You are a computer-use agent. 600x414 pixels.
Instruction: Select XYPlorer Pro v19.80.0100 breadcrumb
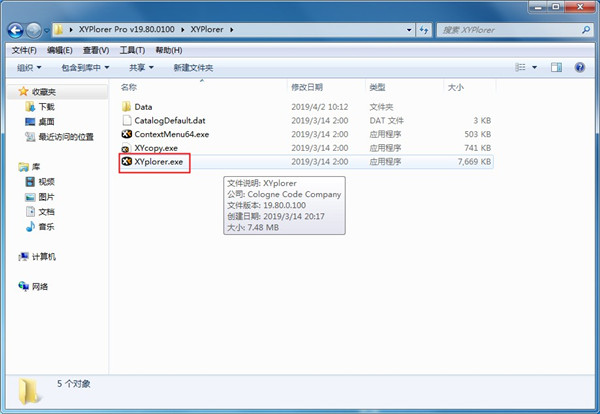click(x=127, y=29)
